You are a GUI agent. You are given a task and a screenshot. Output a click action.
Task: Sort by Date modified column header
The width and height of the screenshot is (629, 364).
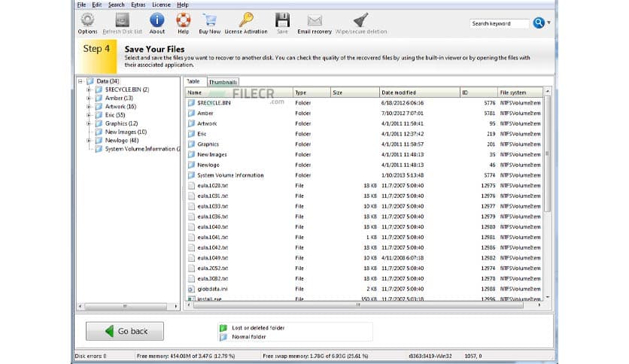coord(420,93)
